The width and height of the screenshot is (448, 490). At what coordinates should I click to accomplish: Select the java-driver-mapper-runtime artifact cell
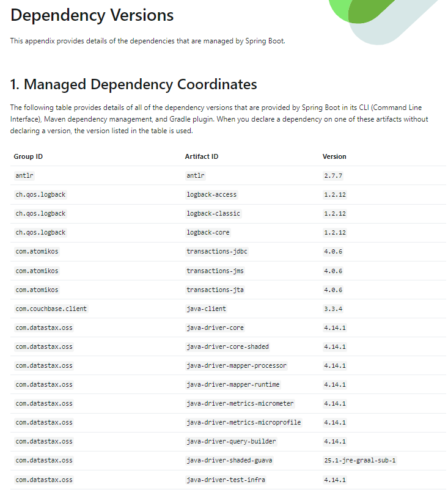pos(233,384)
